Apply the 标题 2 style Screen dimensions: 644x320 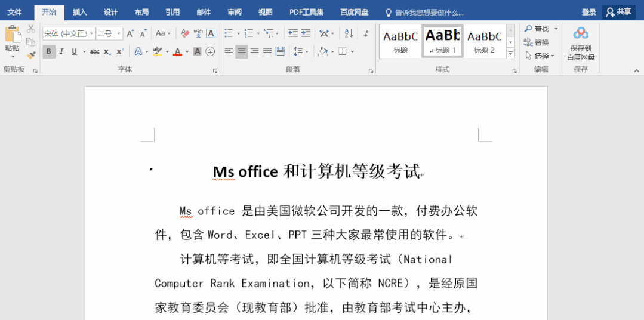(x=484, y=41)
